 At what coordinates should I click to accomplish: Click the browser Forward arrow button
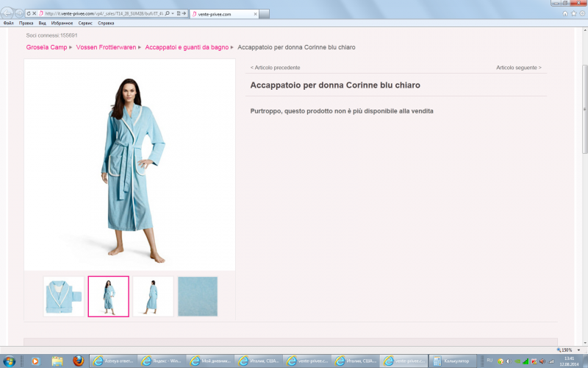pyautogui.click(x=19, y=13)
